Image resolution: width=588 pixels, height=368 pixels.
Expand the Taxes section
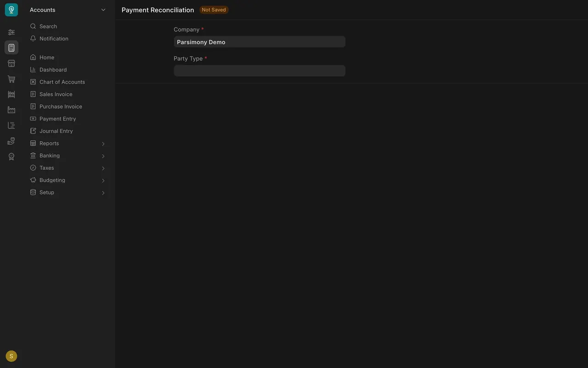tap(68, 168)
